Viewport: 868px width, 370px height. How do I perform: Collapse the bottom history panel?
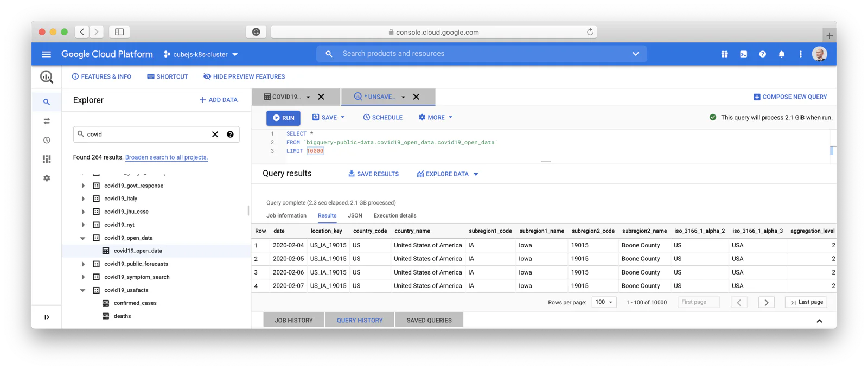(819, 321)
